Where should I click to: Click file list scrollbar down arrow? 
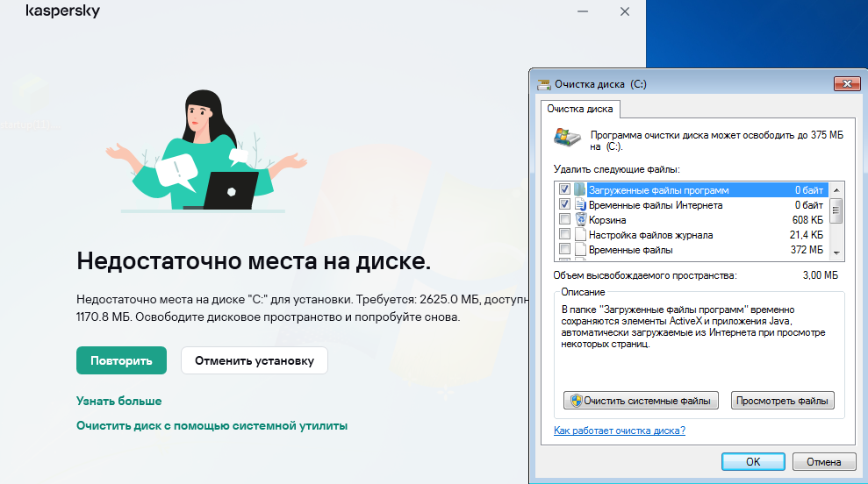[836, 253]
